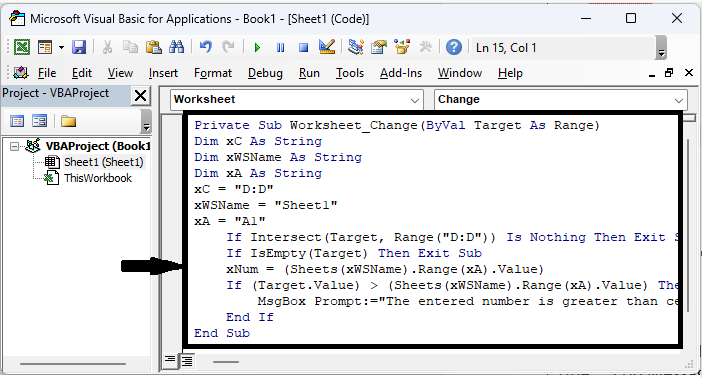
Task: Switch to Full Module View button
Action: tap(187, 361)
